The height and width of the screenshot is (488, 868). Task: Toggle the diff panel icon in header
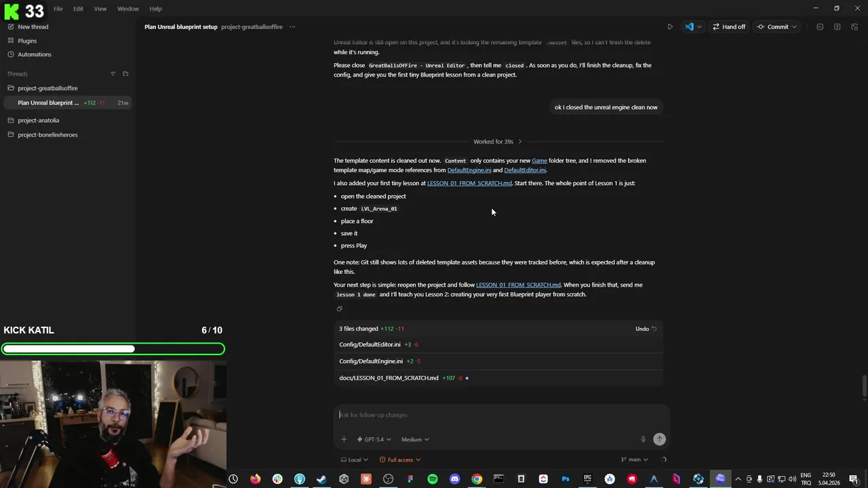[837, 27]
